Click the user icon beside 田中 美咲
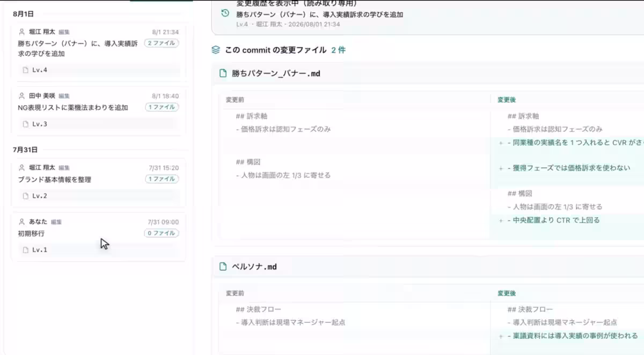Screen dimensions: 644x355 point(22,96)
